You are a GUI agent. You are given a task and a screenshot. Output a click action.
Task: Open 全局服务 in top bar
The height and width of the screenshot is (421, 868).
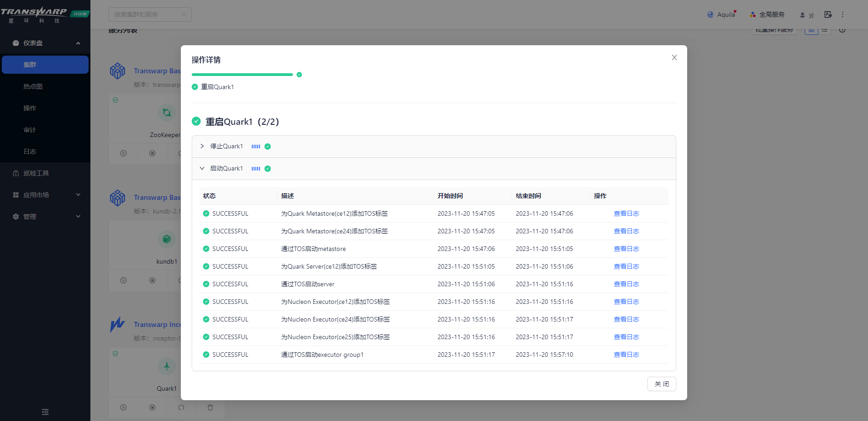click(x=767, y=14)
